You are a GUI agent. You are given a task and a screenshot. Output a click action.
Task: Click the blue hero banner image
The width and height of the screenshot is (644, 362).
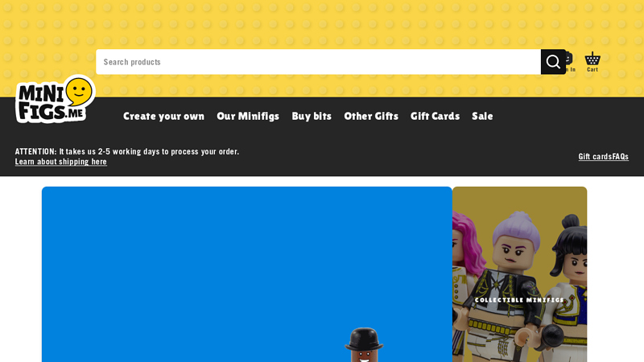pyautogui.click(x=247, y=274)
